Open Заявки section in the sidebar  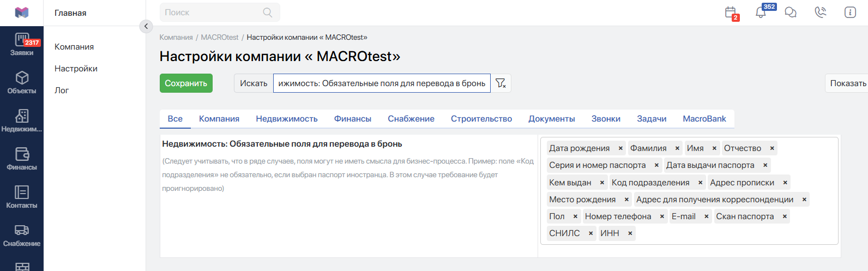pos(22,45)
